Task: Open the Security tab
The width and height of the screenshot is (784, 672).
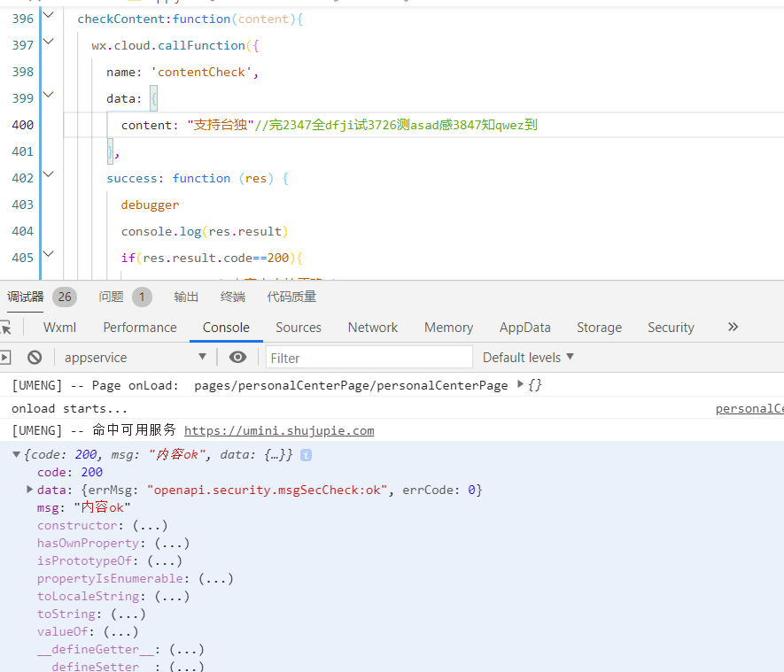Action: 671,328
